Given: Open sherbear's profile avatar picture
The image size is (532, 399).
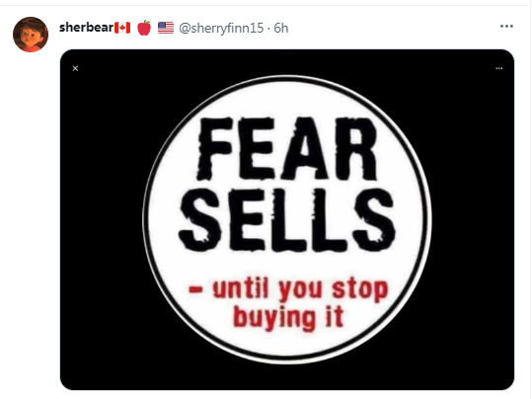Looking at the screenshot, I should (x=31, y=35).
